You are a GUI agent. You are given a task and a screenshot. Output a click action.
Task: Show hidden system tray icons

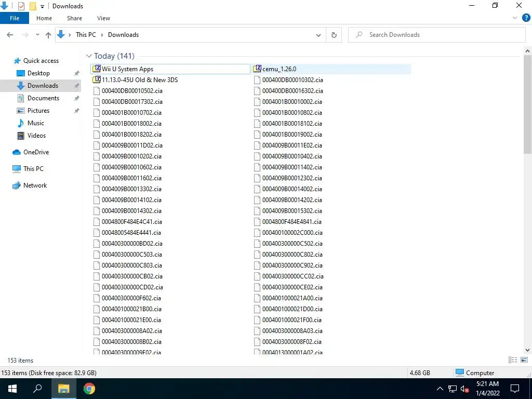440,389
